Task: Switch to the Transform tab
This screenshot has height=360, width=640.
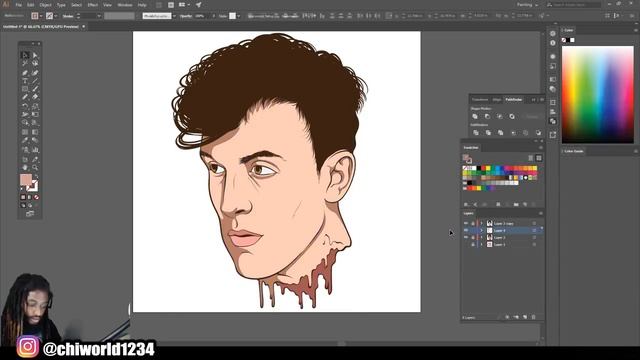Action: coord(480,100)
